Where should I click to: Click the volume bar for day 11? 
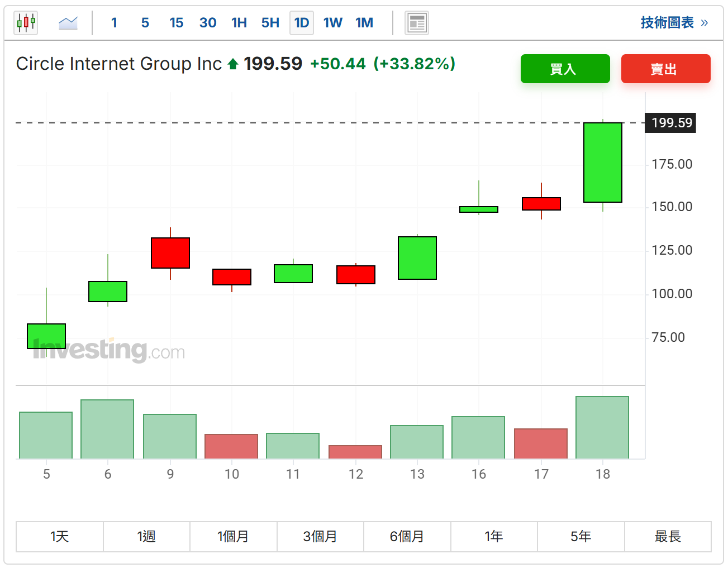pyautogui.click(x=293, y=446)
